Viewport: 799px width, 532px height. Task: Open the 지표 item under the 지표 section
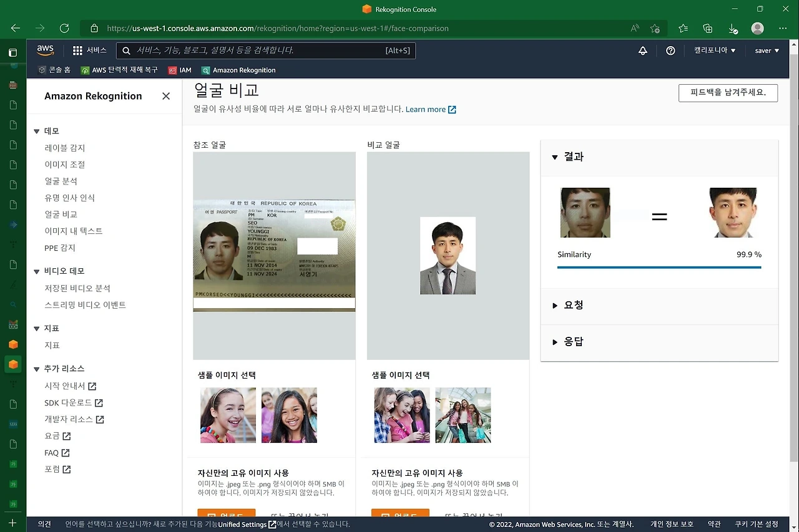tap(52, 345)
